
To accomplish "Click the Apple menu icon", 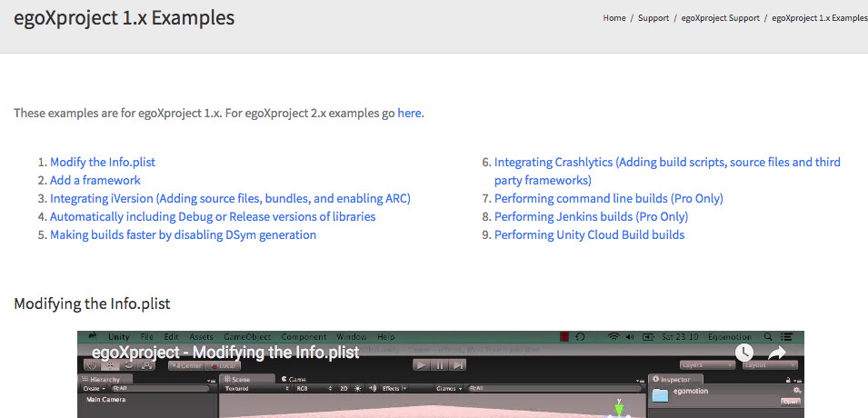I will tap(93, 335).
